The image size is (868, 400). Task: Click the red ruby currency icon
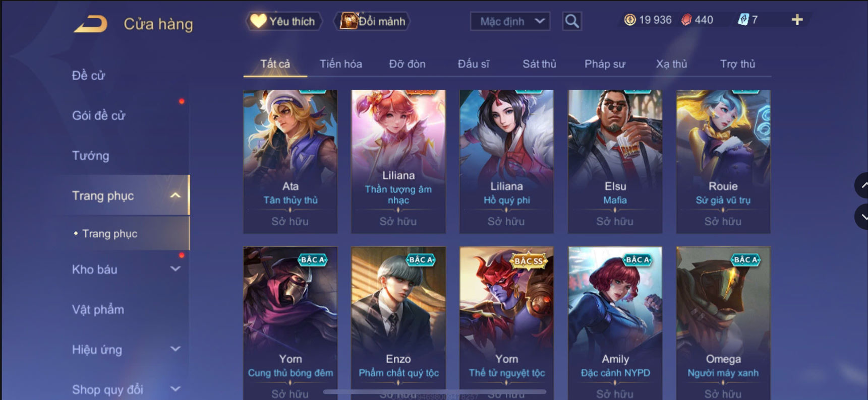tap(686, 20)
